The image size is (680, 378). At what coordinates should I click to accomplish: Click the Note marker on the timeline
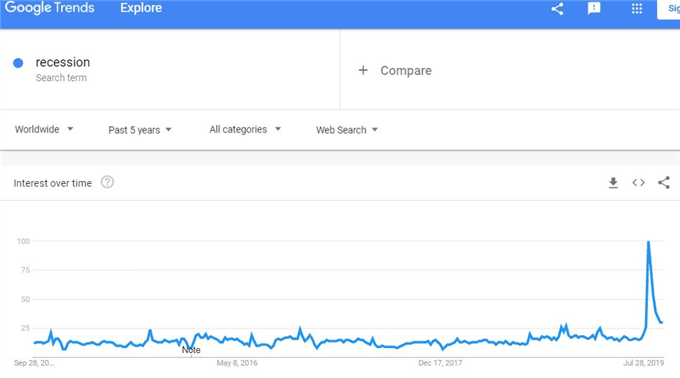191,350
